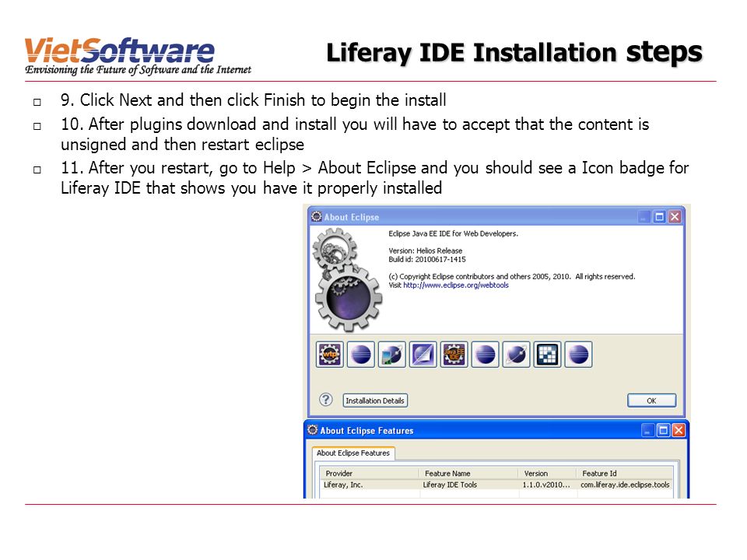Click the purple square page-curl feature icon
The width and height of the screenshot is (747, 560).
(423, 355)
